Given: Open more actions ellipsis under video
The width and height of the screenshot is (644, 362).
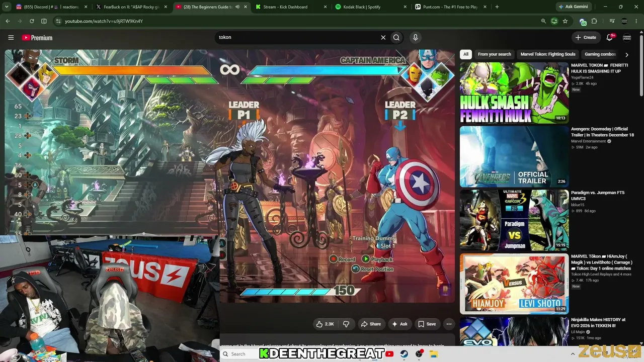Looking at the screenshot, I should pos(449,324).
